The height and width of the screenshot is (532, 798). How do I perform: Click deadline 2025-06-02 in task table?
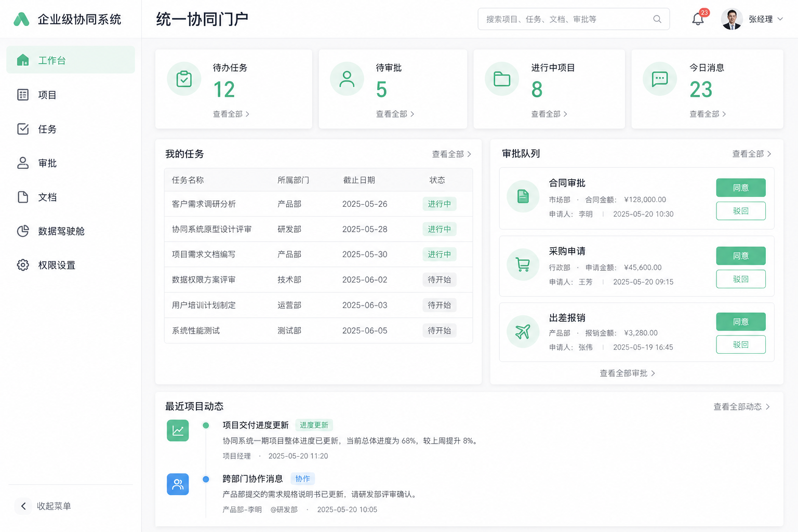(x=365, y=280)
